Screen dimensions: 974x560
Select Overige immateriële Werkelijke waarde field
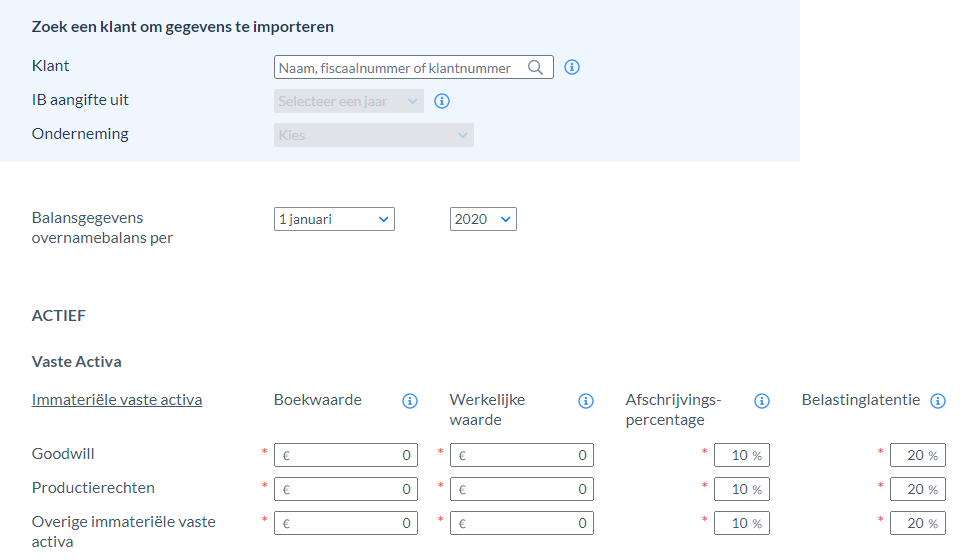click(522, 523)
